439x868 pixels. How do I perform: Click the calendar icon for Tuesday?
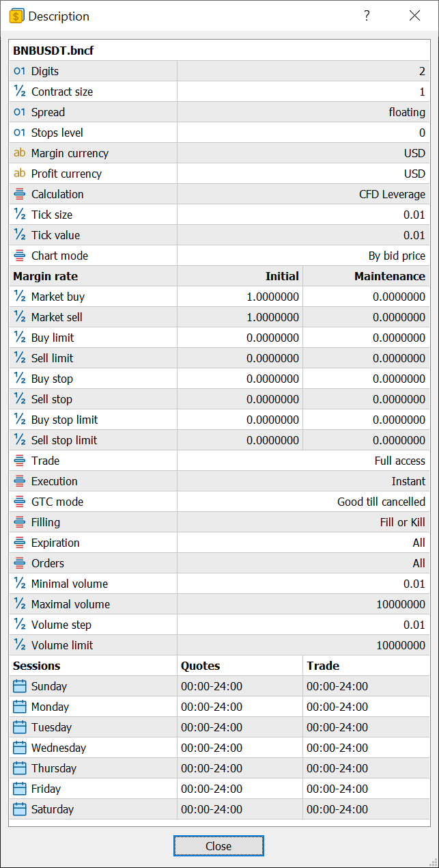(20, 727)
